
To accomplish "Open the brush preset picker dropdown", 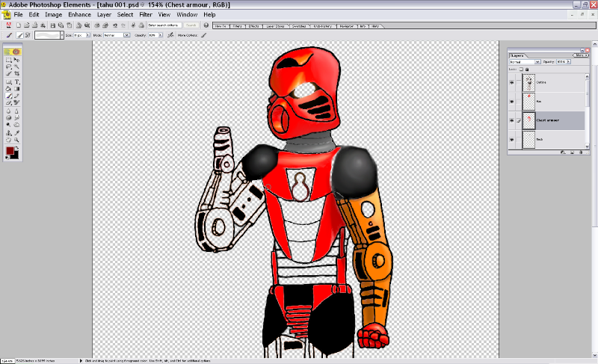I will pyautogui.click(x=62, y=35).
